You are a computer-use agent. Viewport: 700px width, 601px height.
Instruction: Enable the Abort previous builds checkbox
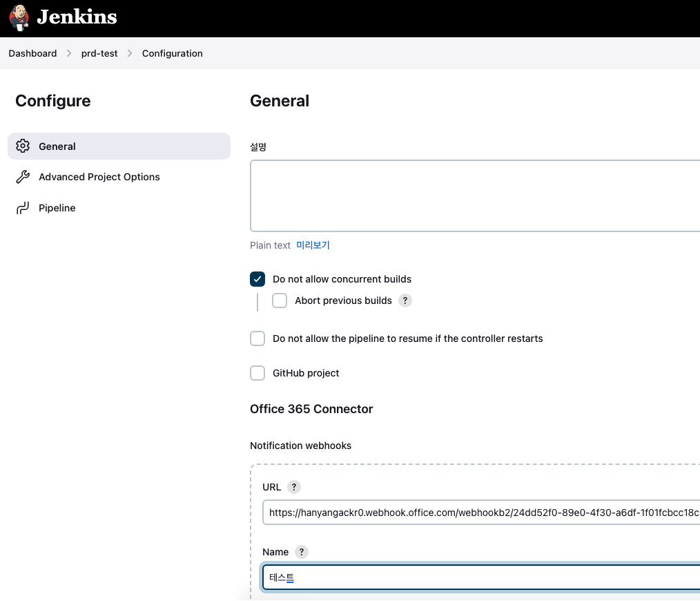click(280, 300)
